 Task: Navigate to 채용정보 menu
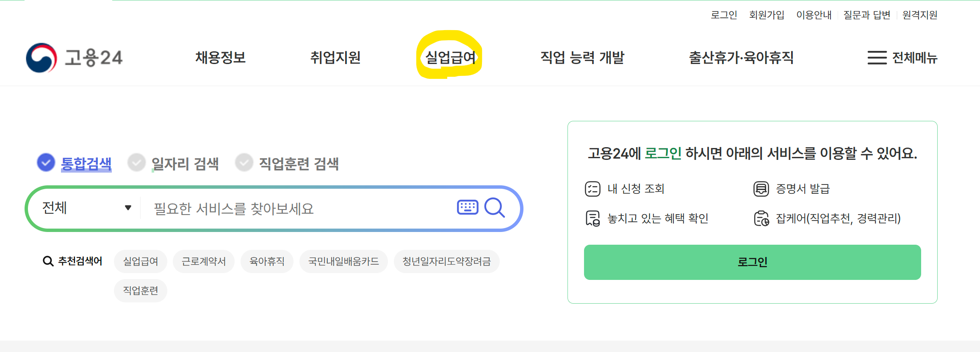click(x=221, y=57)
